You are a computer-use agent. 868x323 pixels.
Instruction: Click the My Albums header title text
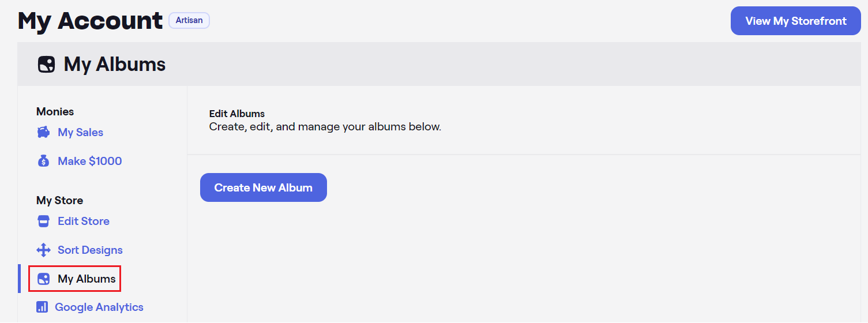(115, 64)
